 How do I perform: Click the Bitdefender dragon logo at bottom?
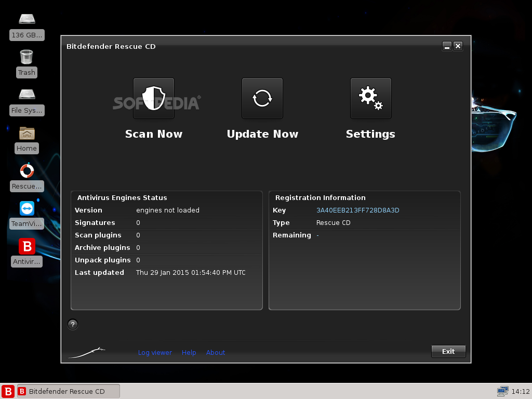(x=87, y=353)
